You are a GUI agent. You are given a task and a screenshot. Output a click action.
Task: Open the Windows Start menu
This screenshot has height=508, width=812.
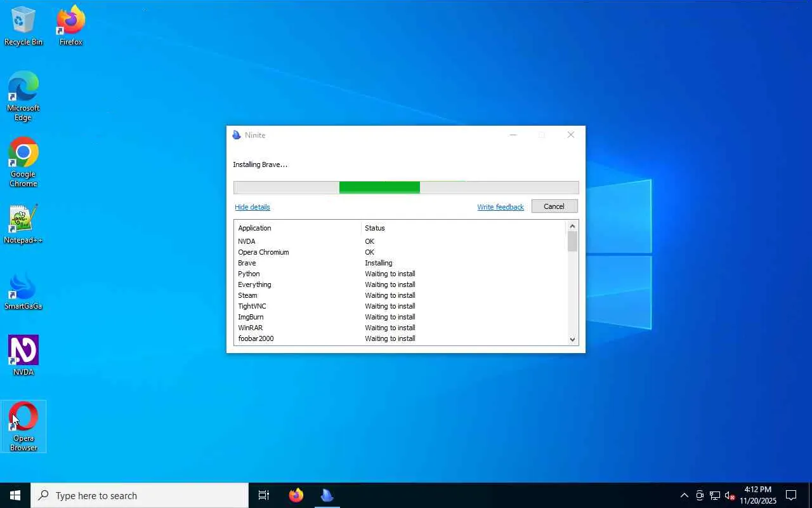[x=15, y=495]
